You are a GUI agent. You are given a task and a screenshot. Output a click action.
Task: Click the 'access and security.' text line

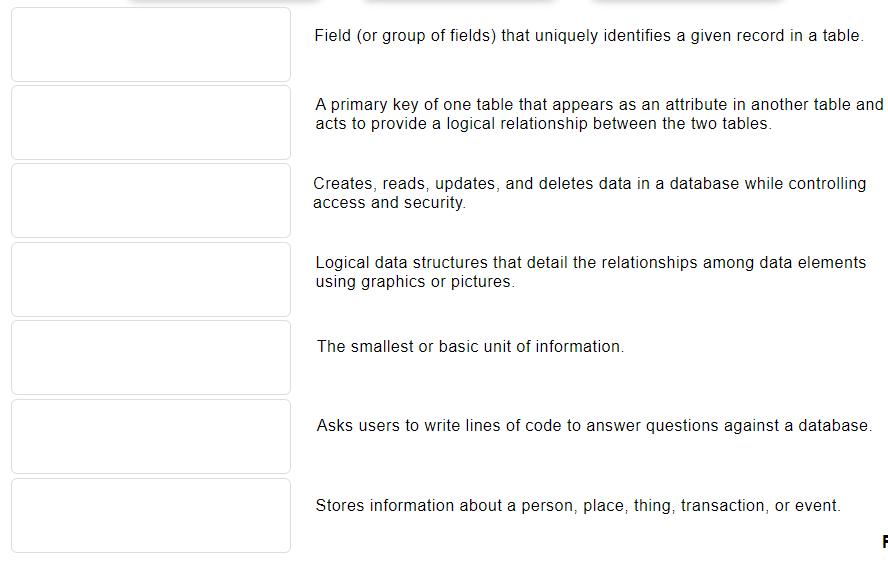pyautogui.click(x=390, y=203)
